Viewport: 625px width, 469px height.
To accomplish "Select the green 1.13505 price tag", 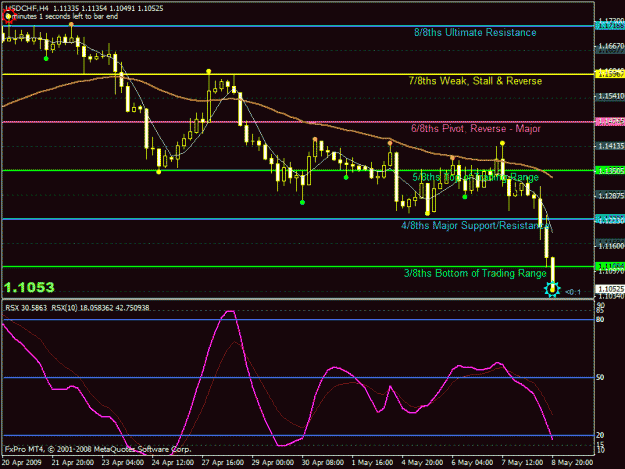I will tap(609, 171).
